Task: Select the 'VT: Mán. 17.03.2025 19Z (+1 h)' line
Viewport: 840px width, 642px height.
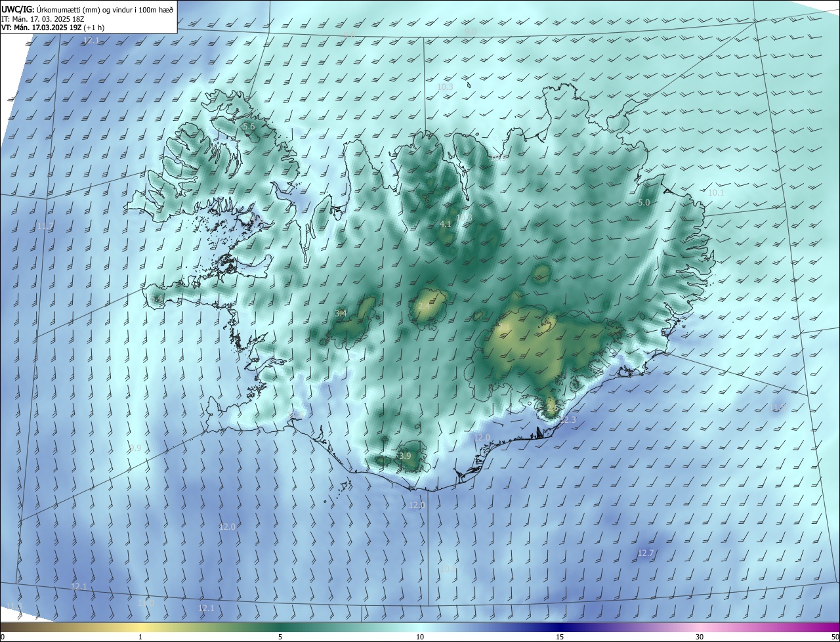Action: point(53,28)
